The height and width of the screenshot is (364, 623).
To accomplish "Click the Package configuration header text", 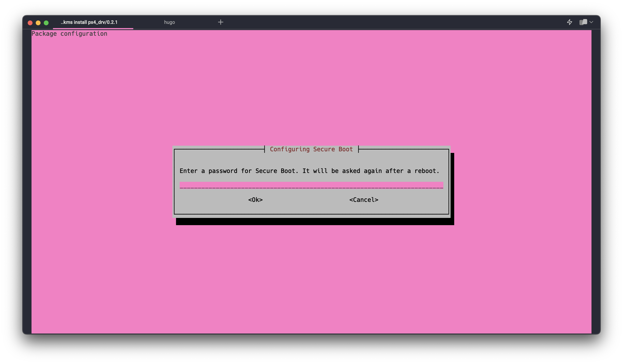I will coord(69,34).
